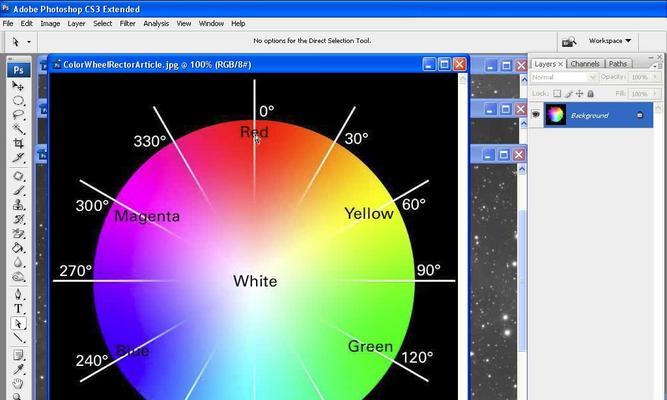The image size is (667, 400).
Task: Click the Go to Bridge button
Action: coord(569,42)
